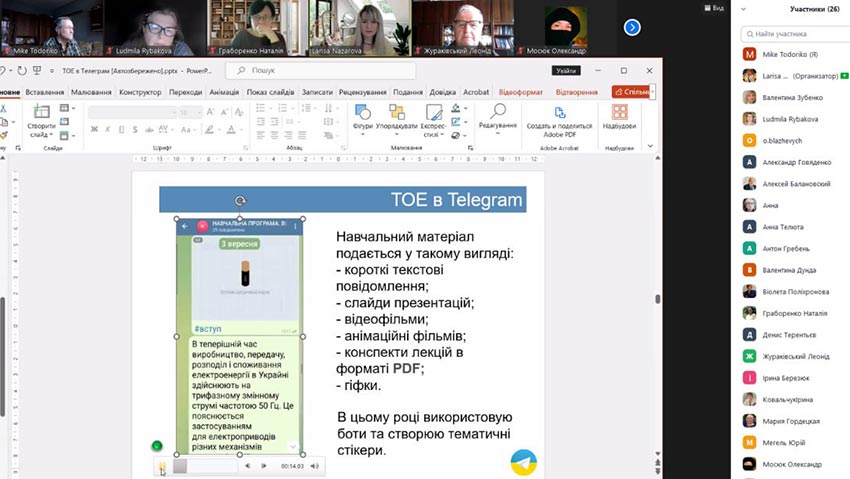The height and width of the screenshot is (479, 850).
Task: Click the redo/repeat arrow in title bar
Action: [x=22, y=70]
